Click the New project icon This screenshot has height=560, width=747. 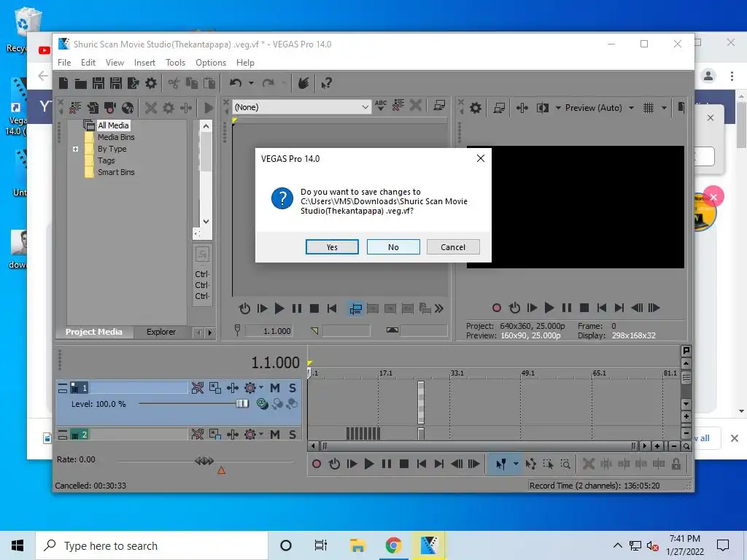[x=63, y=83]
